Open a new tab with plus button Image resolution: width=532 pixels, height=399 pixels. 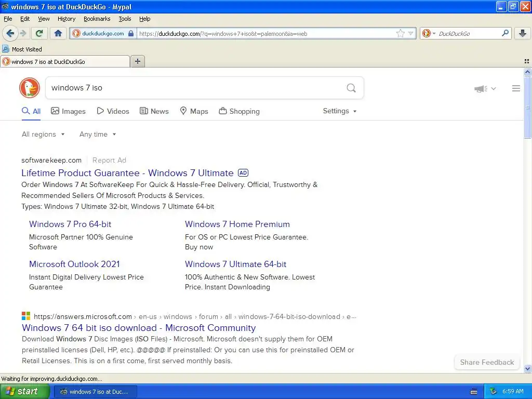137,61
